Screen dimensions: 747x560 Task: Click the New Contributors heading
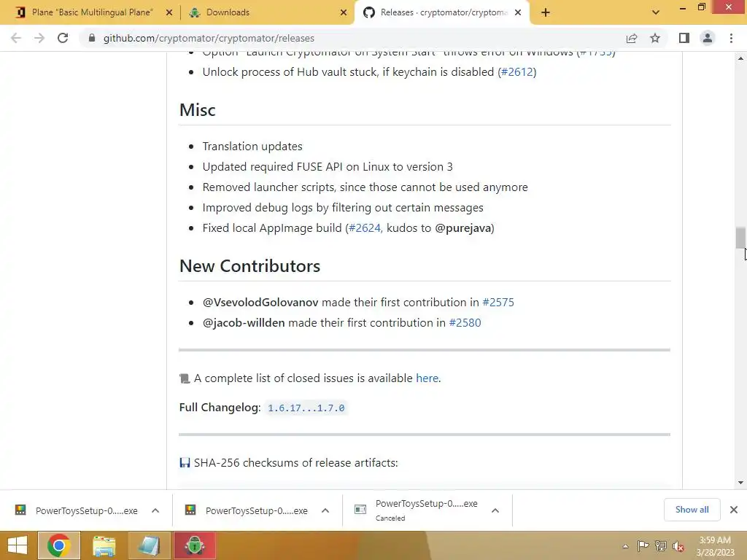pyautogui.click(x=249, y=266)
